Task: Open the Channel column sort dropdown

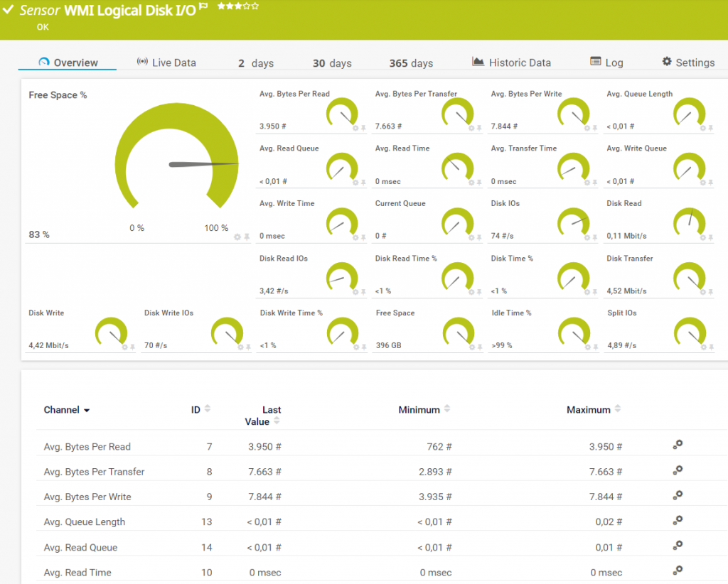Action: tap(87, 410)
